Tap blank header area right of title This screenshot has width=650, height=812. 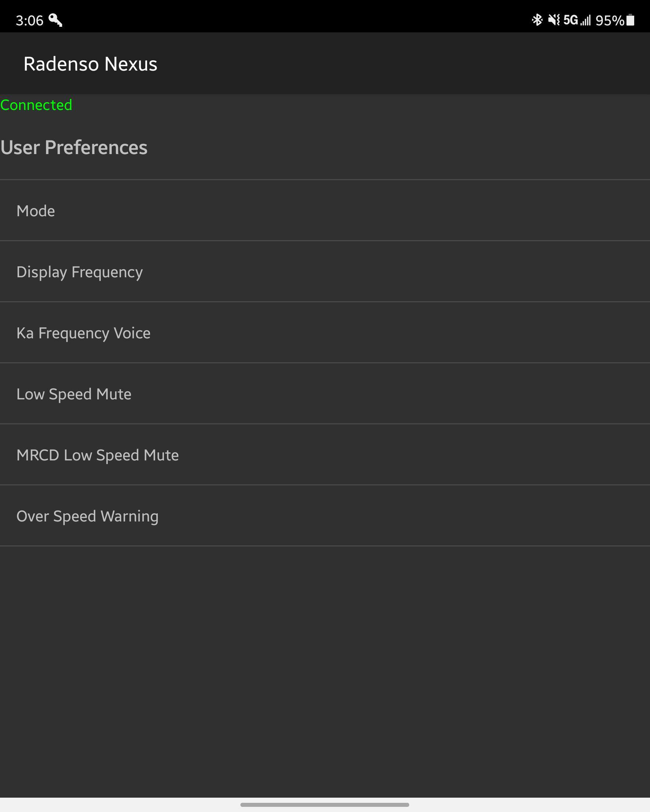click(414, 64)
